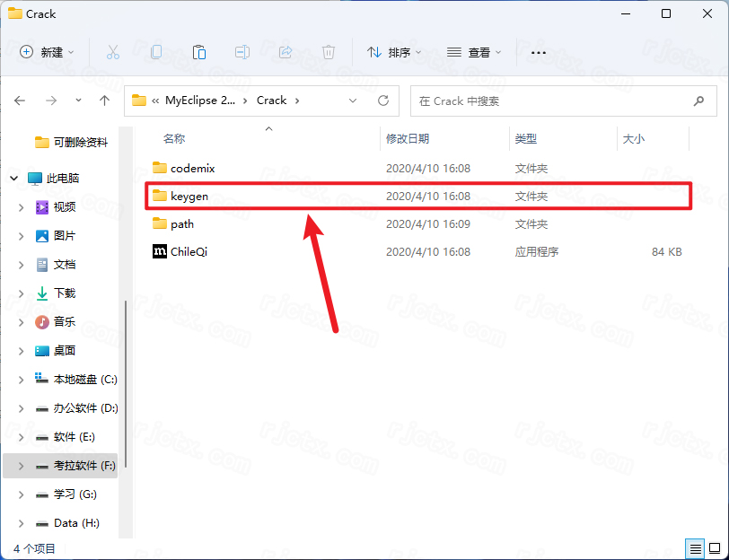Open the 查看 (View) menu
The image size is (729, 560).
pyautogui.click(x=474, y=52)
